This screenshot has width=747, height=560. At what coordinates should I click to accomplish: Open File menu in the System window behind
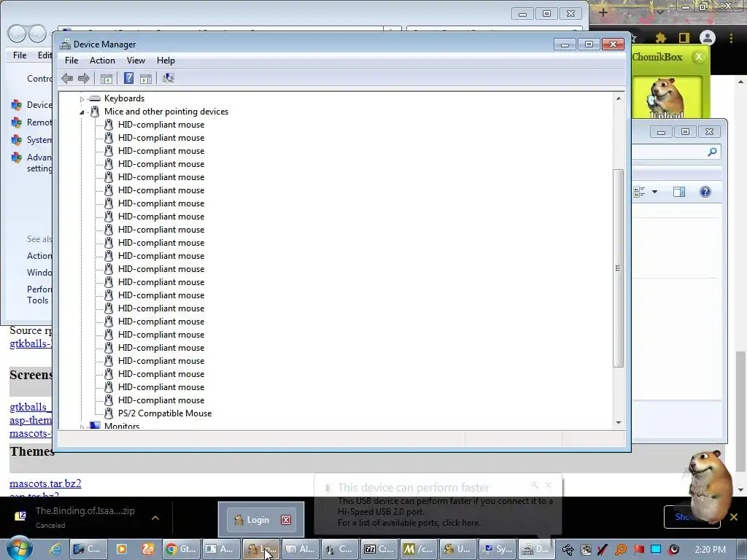click(x=20, y=55)
